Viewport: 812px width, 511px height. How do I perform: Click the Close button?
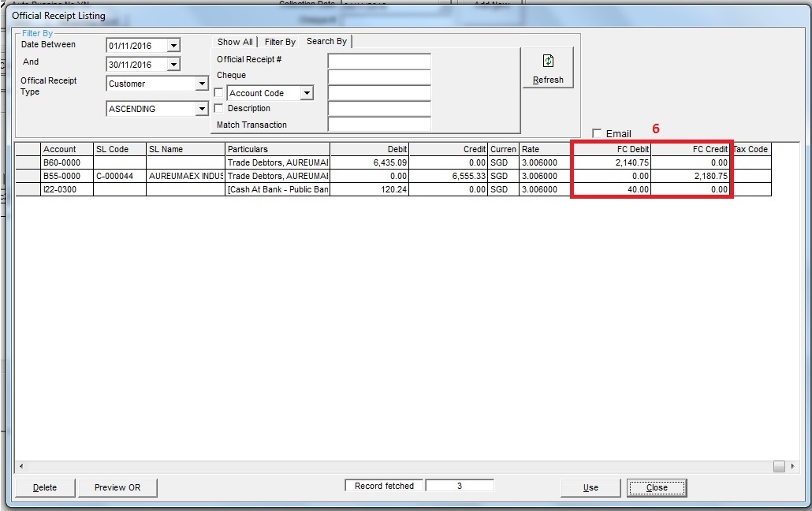tap(656, 487)
